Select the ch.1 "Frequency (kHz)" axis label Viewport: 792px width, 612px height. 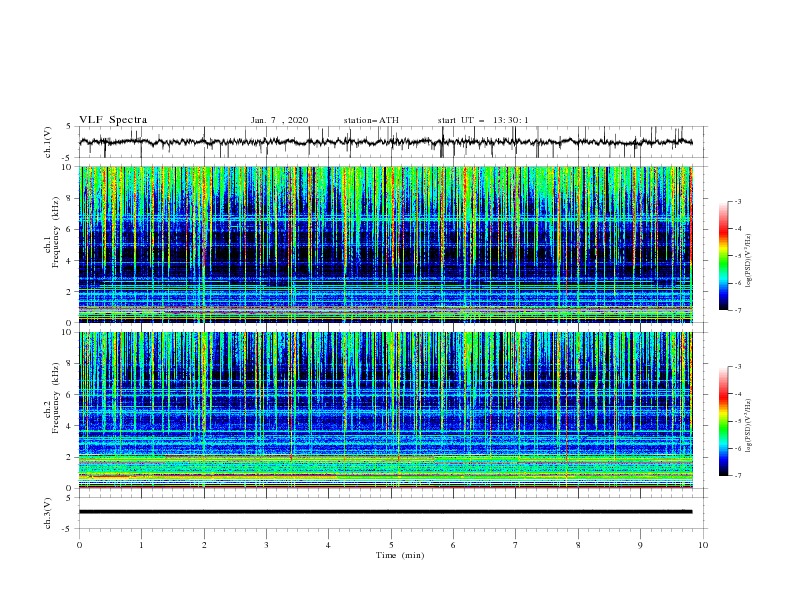(x=56, y=233)
